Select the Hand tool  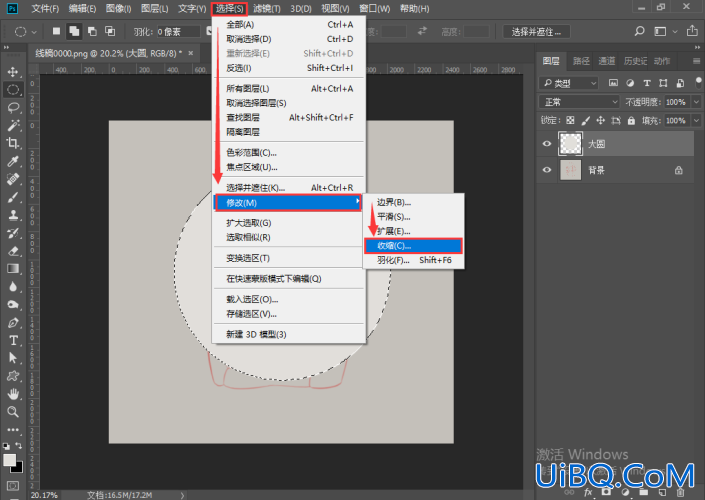[13, 394]
